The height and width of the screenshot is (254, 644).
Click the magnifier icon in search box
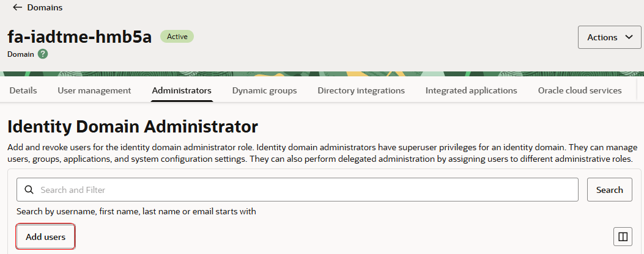point(29,190)
